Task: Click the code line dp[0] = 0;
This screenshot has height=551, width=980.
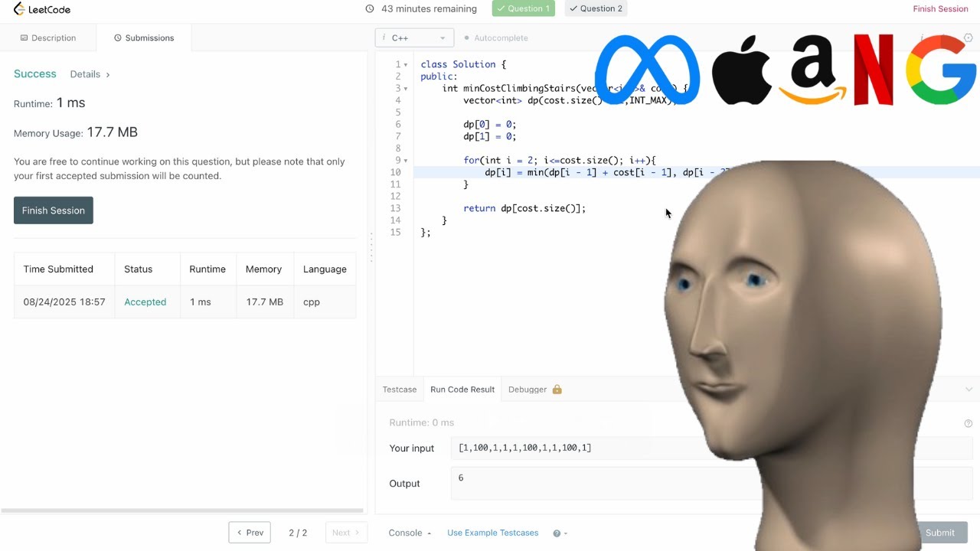Action: 490,125
